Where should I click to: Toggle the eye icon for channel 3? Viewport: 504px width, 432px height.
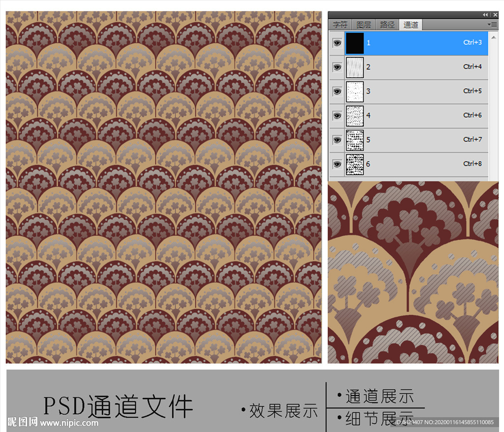[x=337, y=92]
